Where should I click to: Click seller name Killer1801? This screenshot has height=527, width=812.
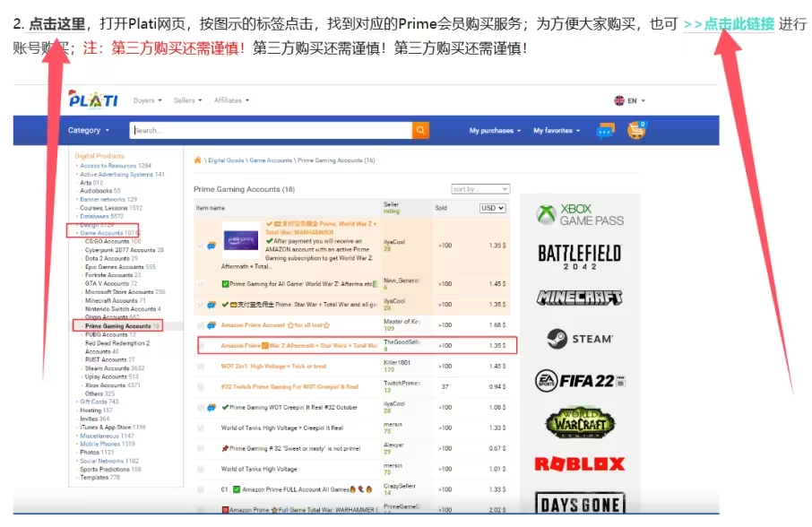397,363
